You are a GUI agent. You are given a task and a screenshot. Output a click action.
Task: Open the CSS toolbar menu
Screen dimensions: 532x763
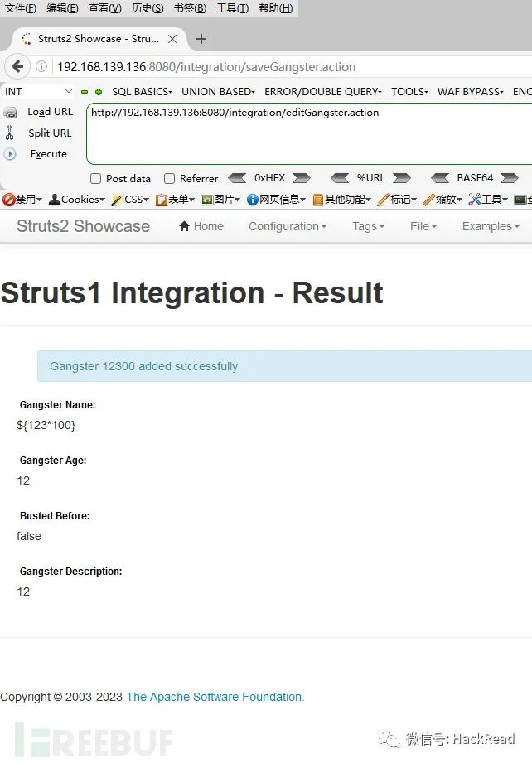[x=130, y=200]
